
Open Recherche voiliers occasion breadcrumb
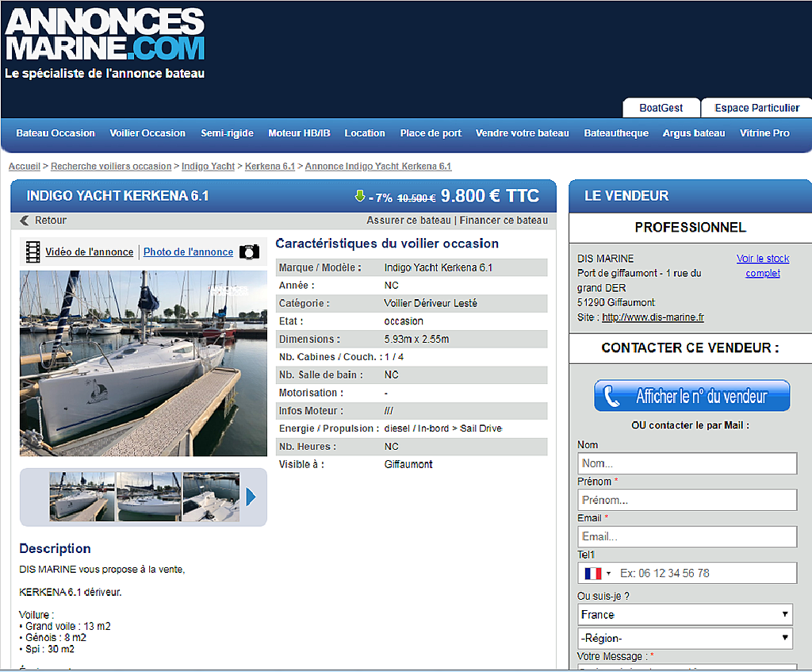point(111,167)
